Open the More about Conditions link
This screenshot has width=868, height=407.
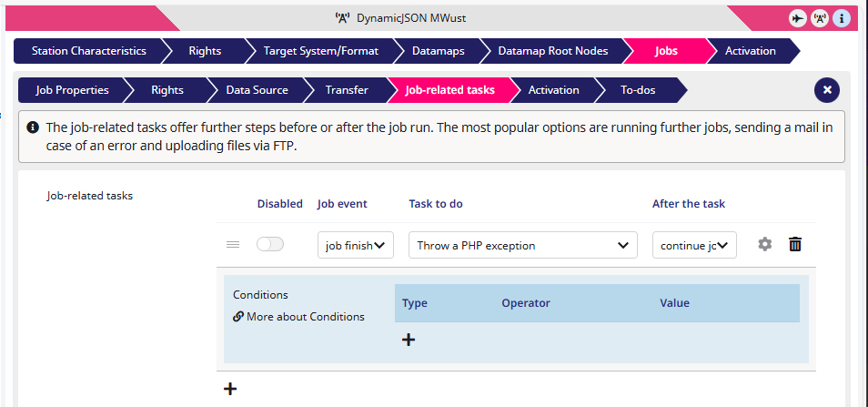pos(299,317)
